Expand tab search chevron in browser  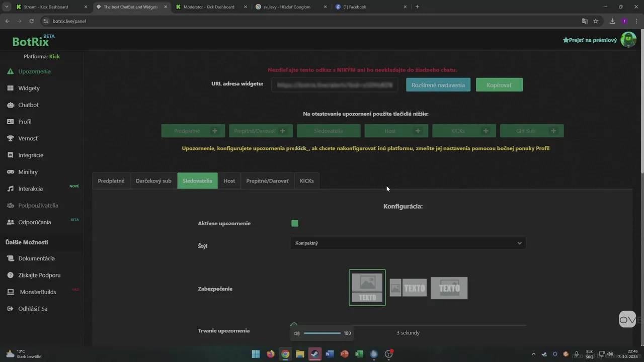7,7
